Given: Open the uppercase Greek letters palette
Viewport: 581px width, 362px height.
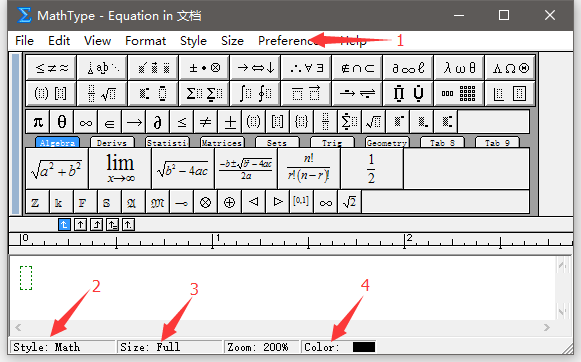Looking at the screenshot, I should click(510, 68).
